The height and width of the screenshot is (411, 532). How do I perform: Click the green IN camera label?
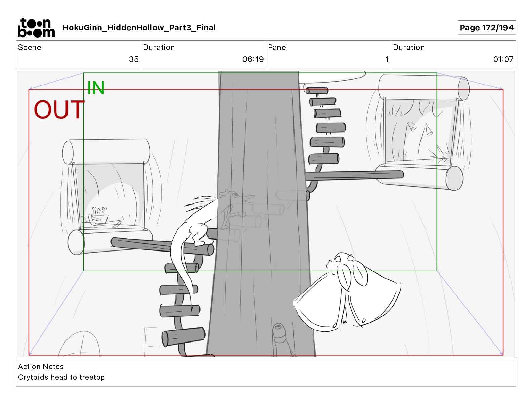96,88
